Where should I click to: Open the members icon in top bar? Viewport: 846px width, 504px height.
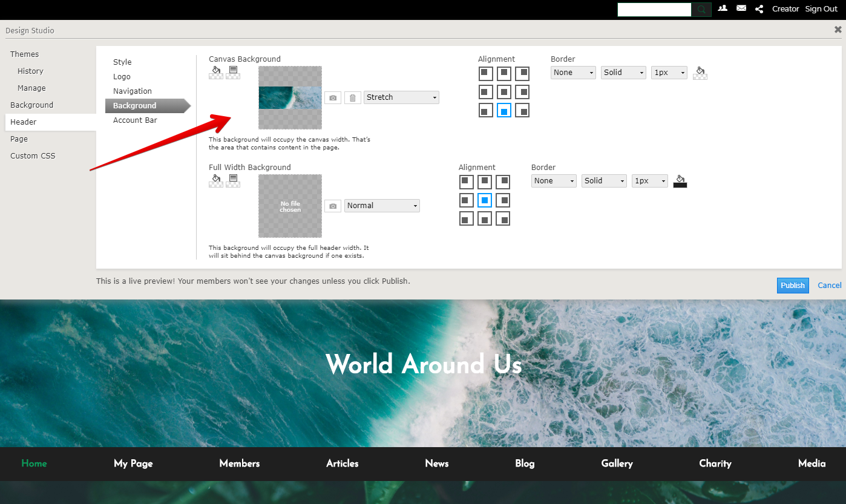click(723, 8)
